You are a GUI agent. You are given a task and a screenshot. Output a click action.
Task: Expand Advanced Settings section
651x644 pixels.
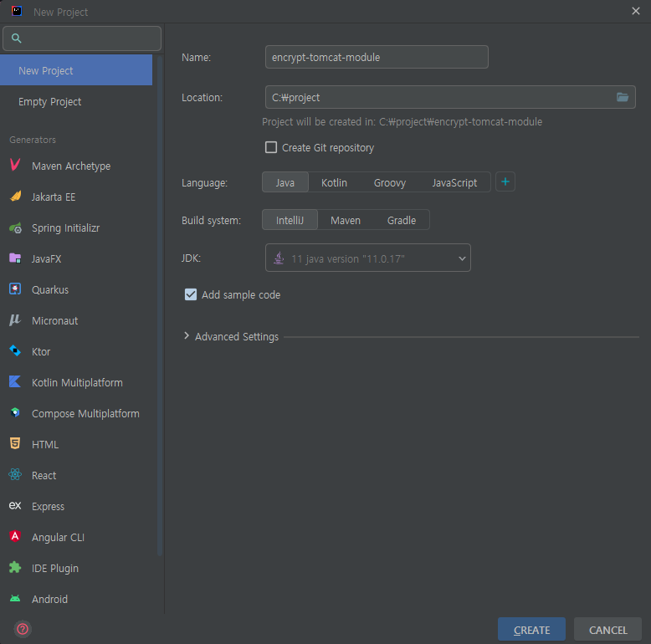[x=187, y=336]
